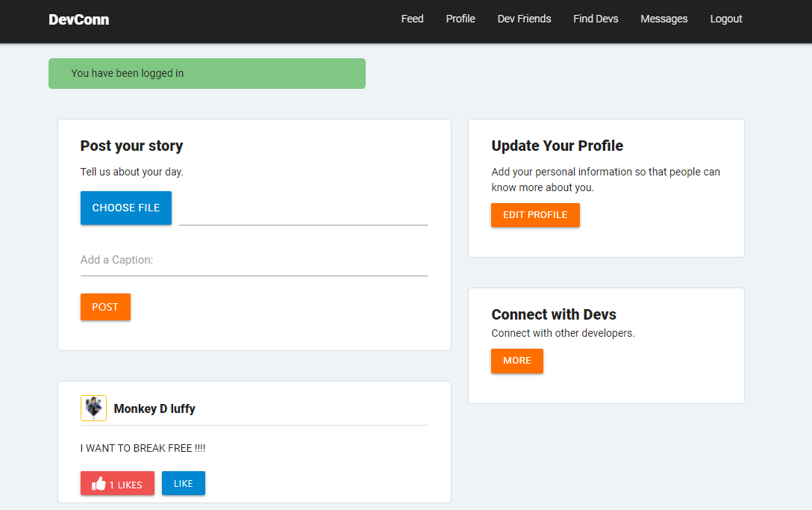This screenshot has height=510, width=812.
Task: Like the Monkey D luffy post
Action: click(184, 483)
